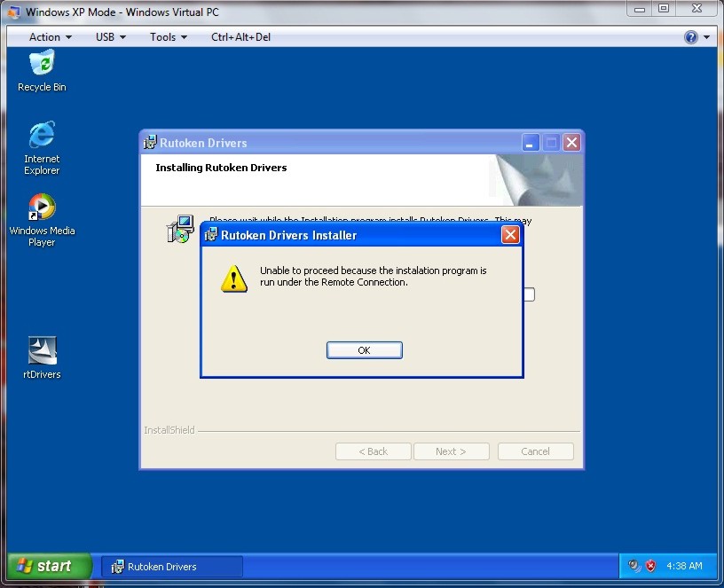The height and width of the screenshot is (588, 724).
Task: Select Rutoken Drivers taskbar button
Action: (172, 566)
